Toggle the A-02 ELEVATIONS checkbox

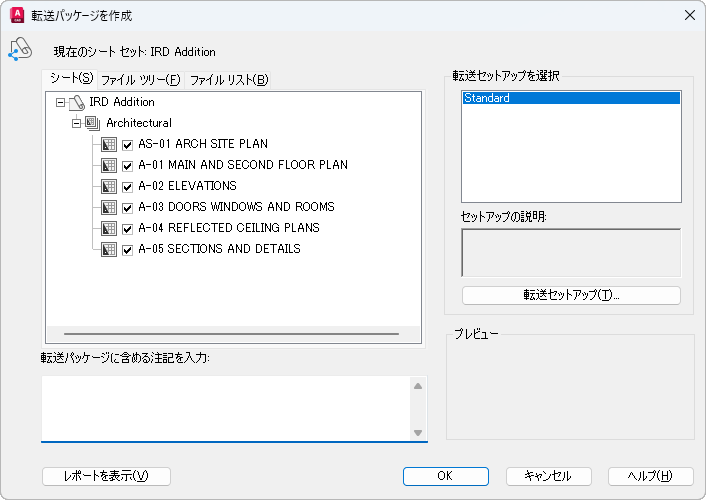[127, 186]
